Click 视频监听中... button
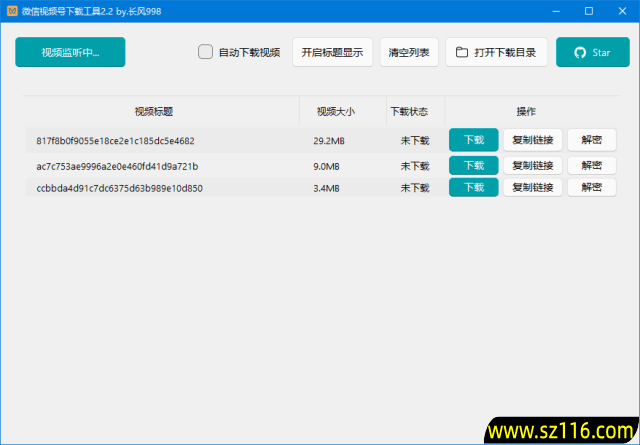 click(70, 52)
